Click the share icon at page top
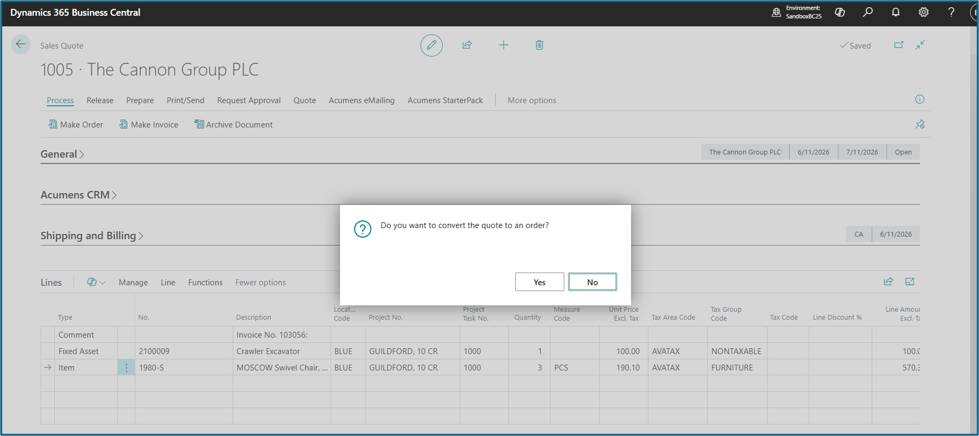Image resolution: width=979 pixels, height=436 pixels. tap(467, 46)
